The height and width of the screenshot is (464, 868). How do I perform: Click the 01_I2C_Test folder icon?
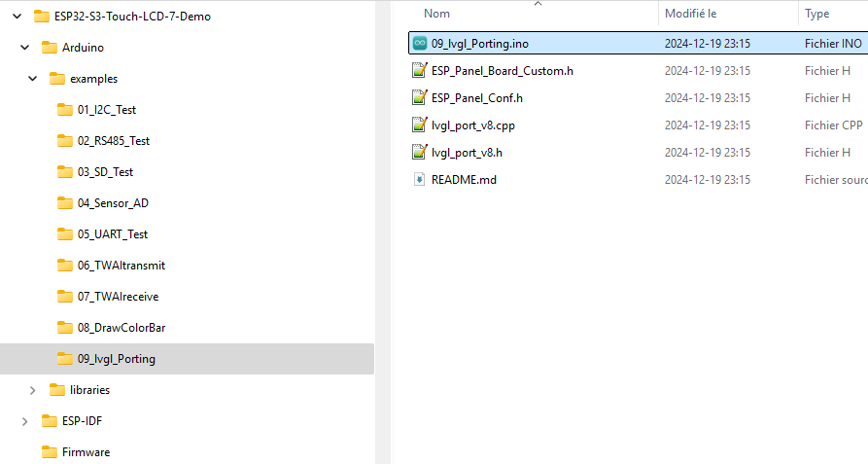coord(65,110)
